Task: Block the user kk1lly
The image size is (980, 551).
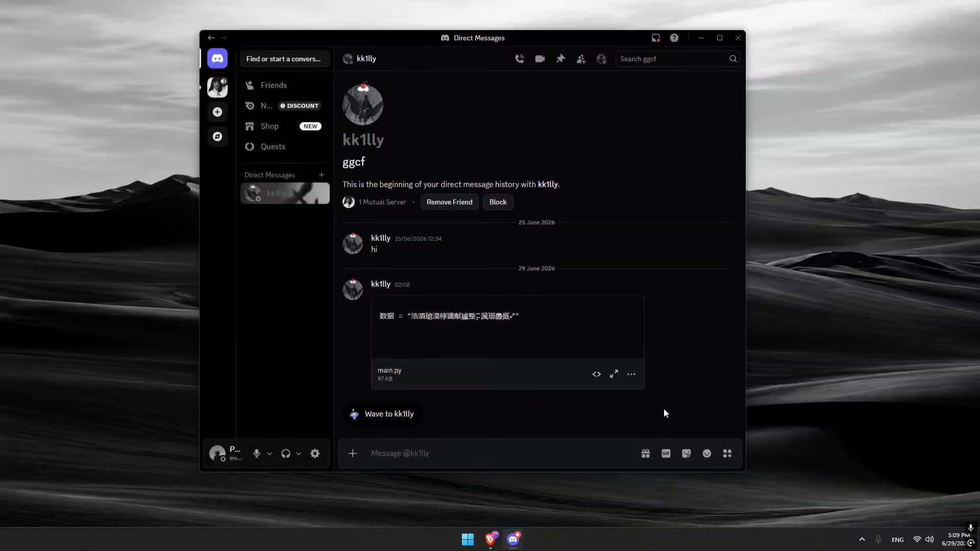Action: click(x=498, y=202)
